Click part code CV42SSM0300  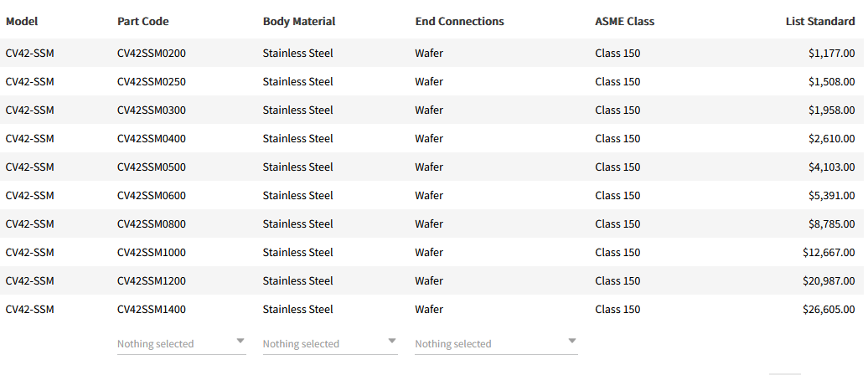(152, 110)
